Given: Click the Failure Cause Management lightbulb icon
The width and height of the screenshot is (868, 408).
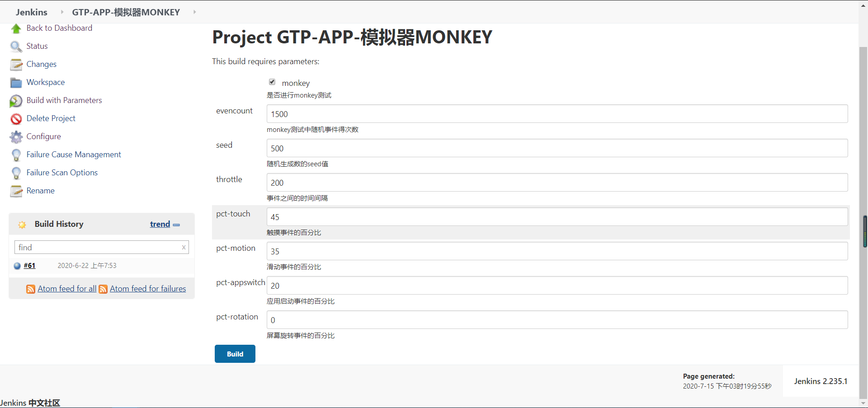Looking at the screenshot, I should [16, 155].
